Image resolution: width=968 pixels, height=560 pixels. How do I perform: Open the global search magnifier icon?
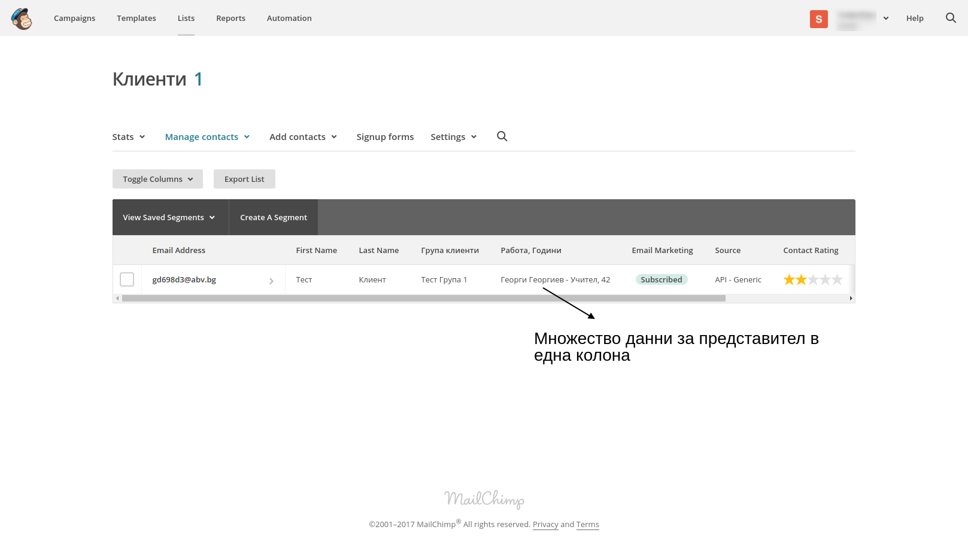pos(951,18)
